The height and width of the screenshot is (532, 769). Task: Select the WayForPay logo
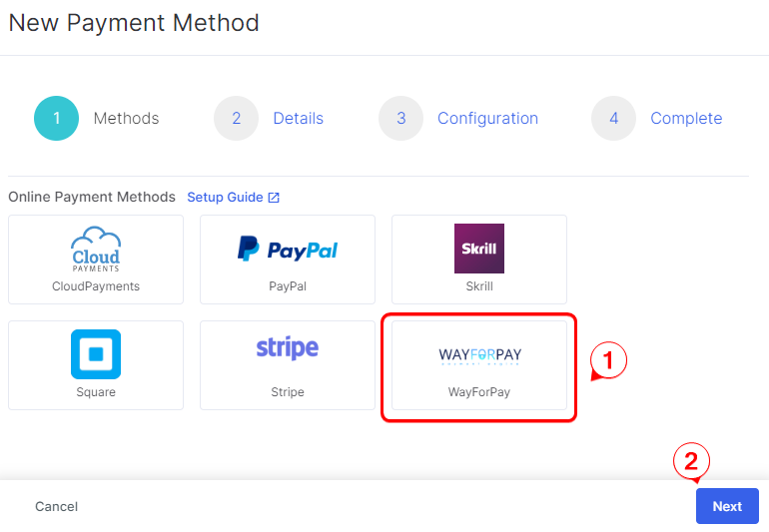click(x=479, y=355)
